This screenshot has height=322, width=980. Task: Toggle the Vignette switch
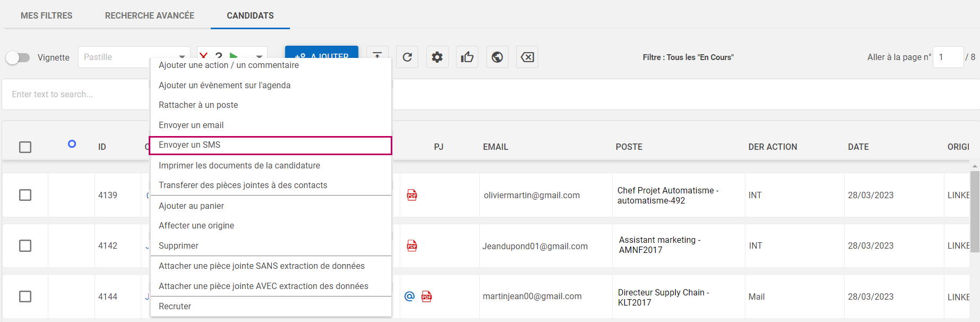[x=18, y=57]
